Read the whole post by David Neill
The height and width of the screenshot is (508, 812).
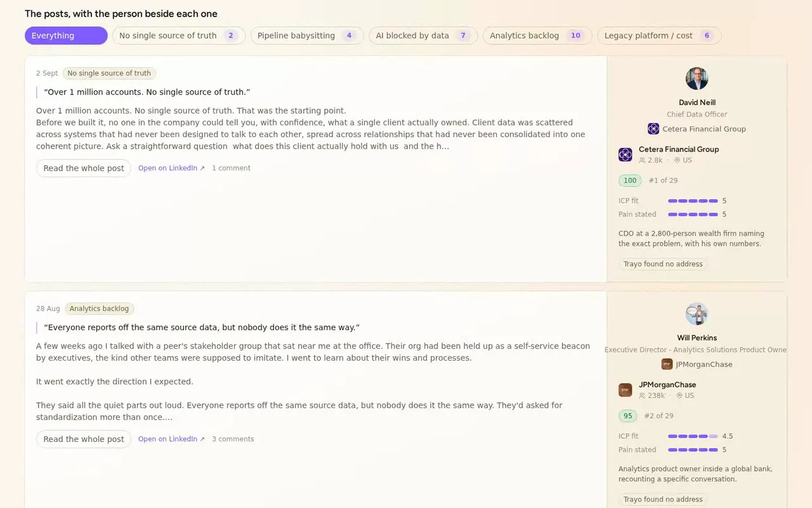84,168
